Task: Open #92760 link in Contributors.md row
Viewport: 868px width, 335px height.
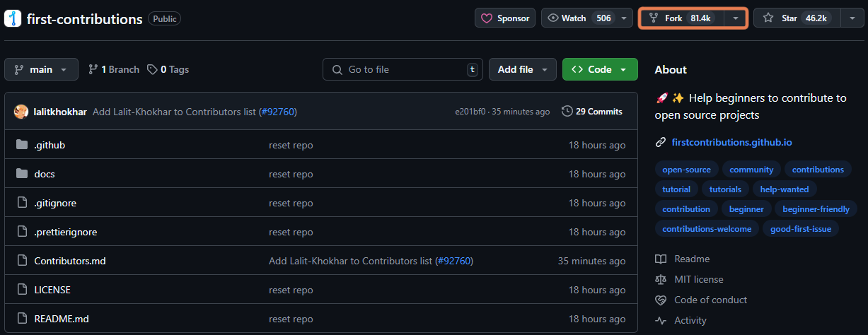Action: point(454,261)
